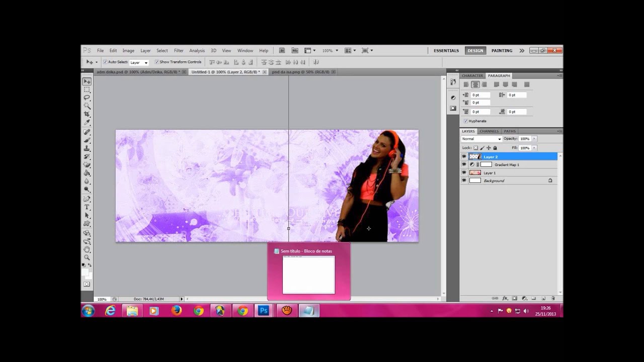Image resolution: width=644 pixels, height=362 pixels.
Task: Select the Pen tool
Action: 87,199
